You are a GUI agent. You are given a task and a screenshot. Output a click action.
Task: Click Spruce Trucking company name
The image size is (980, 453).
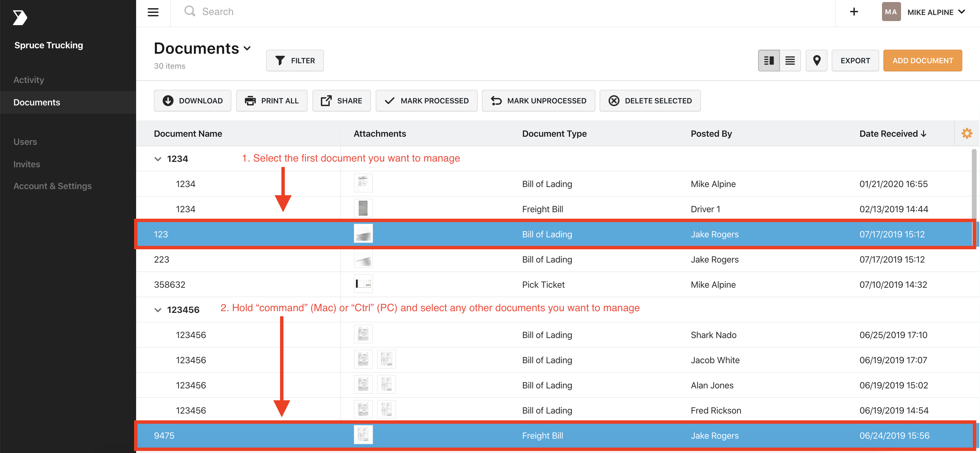49,45
